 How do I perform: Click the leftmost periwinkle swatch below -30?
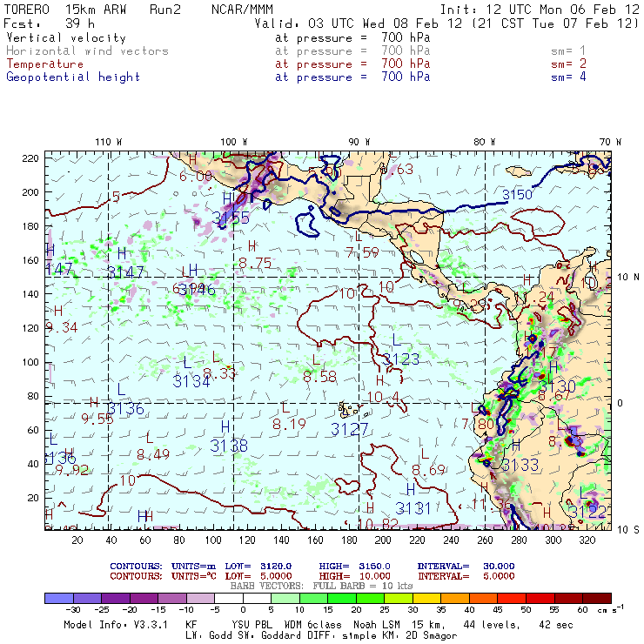point(59,598)
